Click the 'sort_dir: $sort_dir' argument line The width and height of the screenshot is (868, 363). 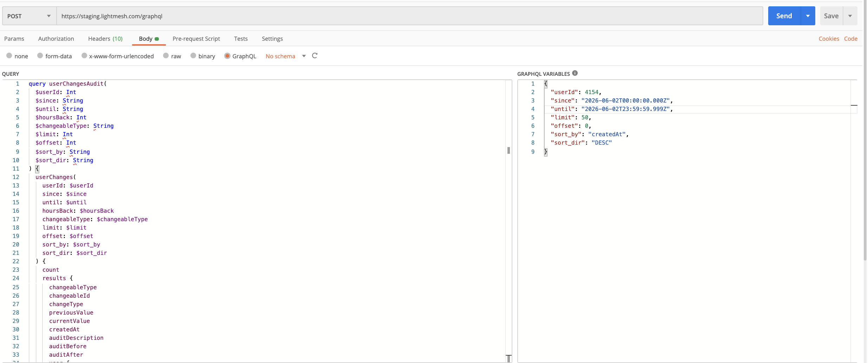coord(75,253)
